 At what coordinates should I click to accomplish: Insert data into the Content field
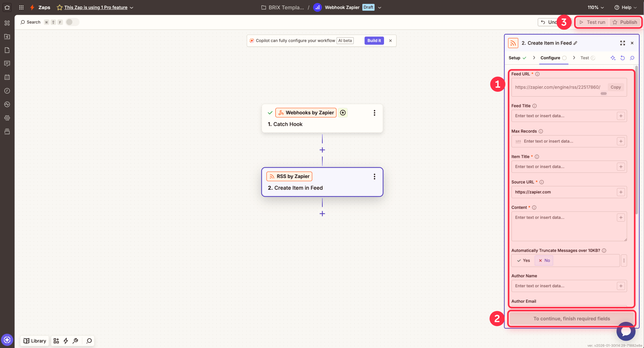[621, 218]
